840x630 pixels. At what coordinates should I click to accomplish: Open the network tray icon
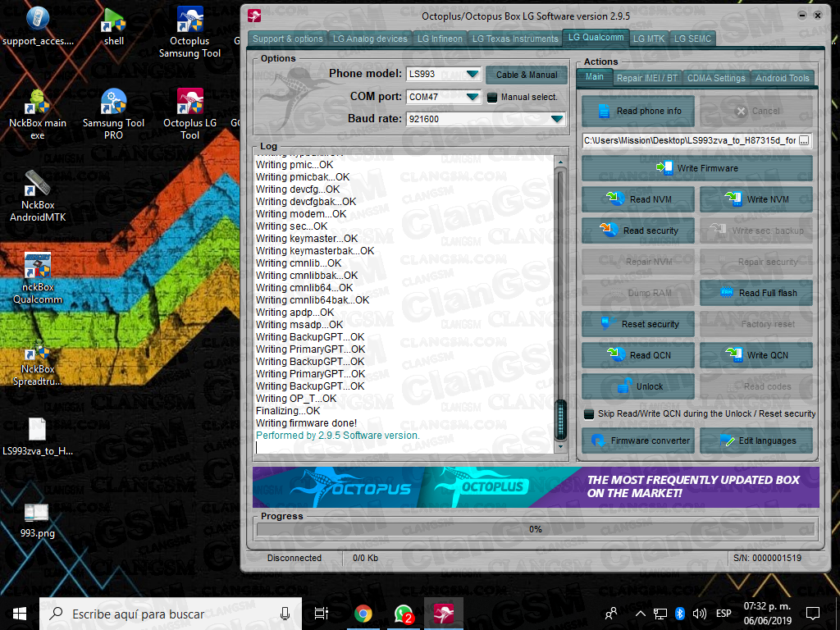pos(660,614)
